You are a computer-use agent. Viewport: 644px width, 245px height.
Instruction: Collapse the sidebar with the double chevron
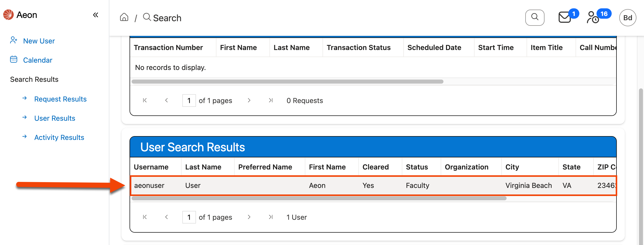pyautogui.click(x=95, y=15)
